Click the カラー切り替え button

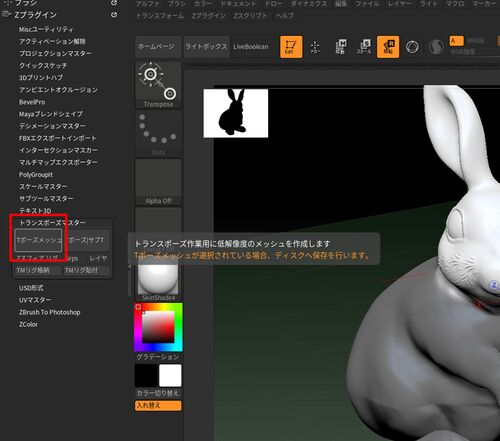click(158, 393)
